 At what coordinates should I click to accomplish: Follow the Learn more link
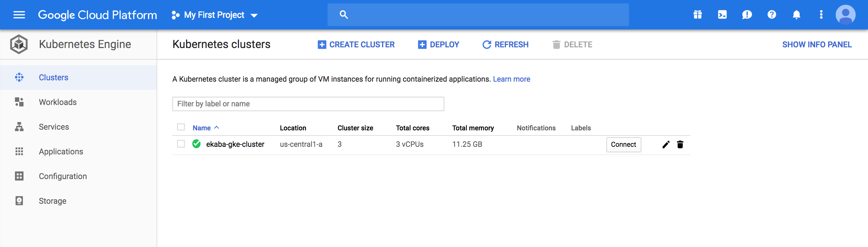pos(512,79)
